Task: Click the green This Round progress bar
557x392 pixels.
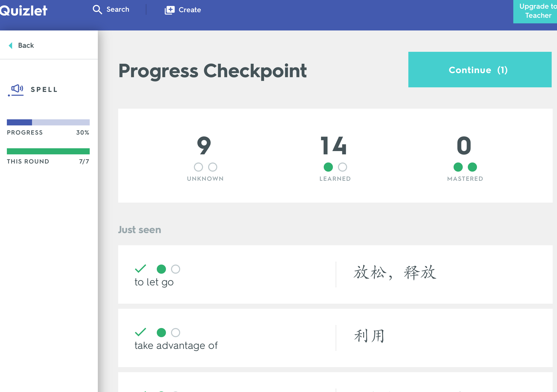Action: click(48, 151)
